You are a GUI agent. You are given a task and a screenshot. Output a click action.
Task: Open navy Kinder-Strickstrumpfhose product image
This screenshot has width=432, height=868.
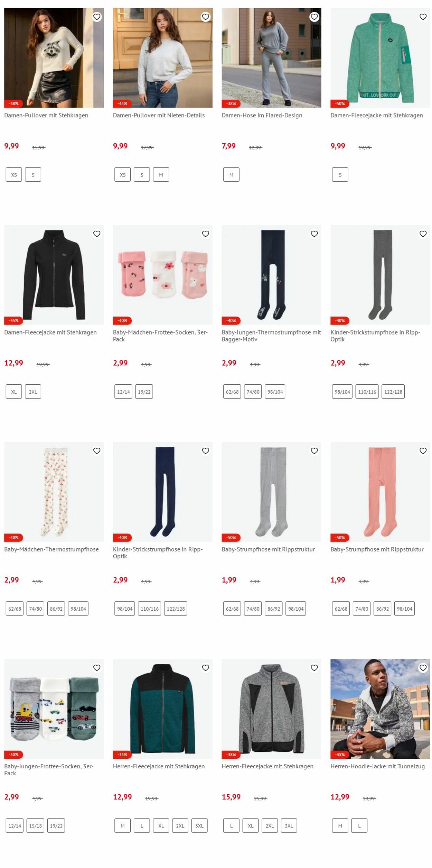point(163,492)
